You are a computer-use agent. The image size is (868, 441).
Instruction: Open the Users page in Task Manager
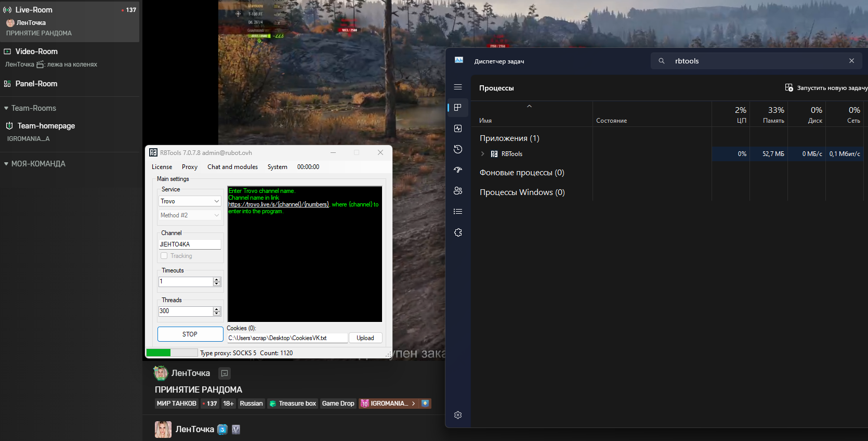point(458,191)
